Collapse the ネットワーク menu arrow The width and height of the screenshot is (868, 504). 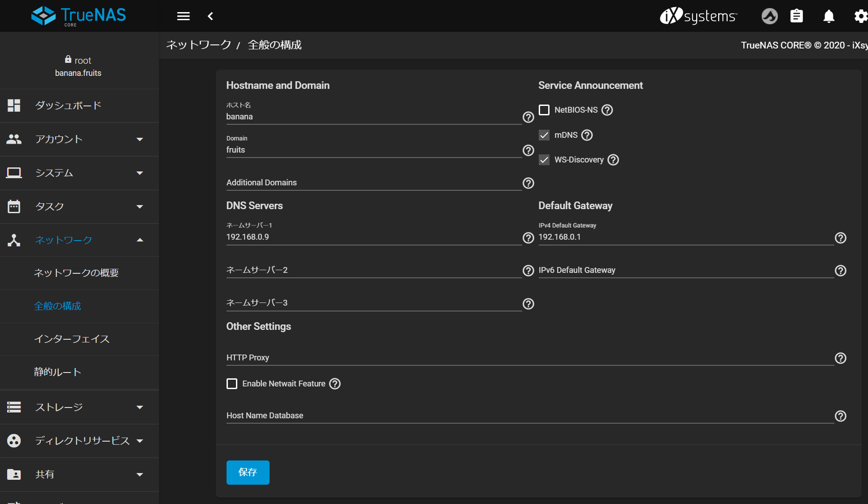[140, 240]
